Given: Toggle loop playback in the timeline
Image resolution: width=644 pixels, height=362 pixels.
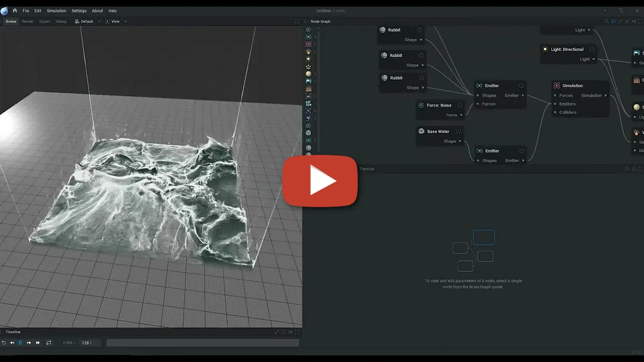Looking at the screenshot, I should (49, 343).
